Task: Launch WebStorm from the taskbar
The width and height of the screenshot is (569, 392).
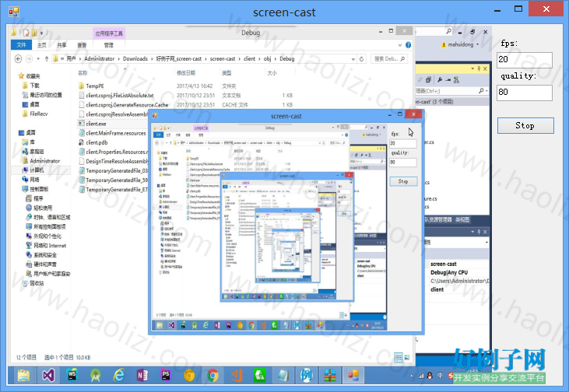Action: coord(72,376)
